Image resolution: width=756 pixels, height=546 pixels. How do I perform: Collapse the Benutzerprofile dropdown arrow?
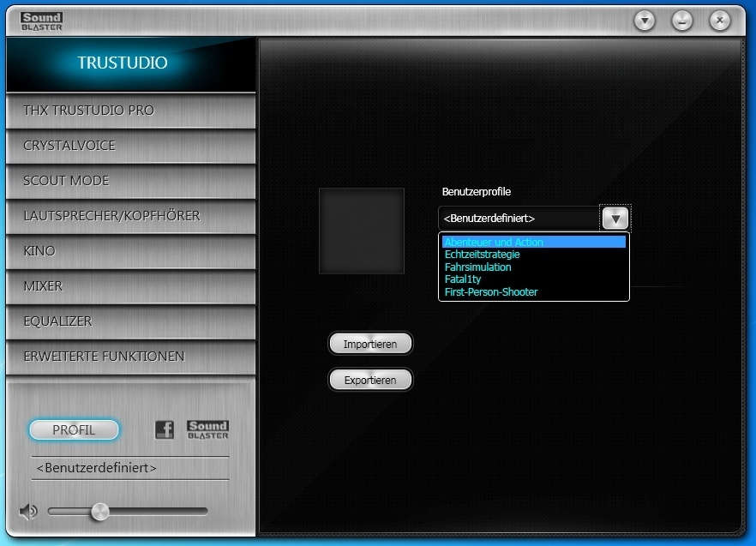[x=615, y=219]
